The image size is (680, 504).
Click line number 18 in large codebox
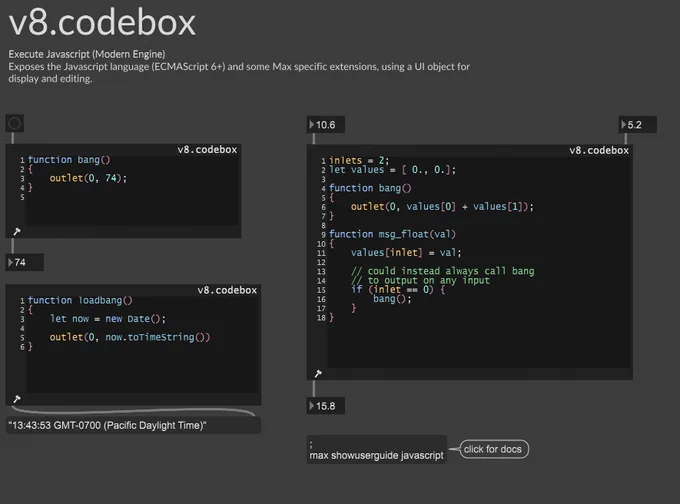point(321,317)
